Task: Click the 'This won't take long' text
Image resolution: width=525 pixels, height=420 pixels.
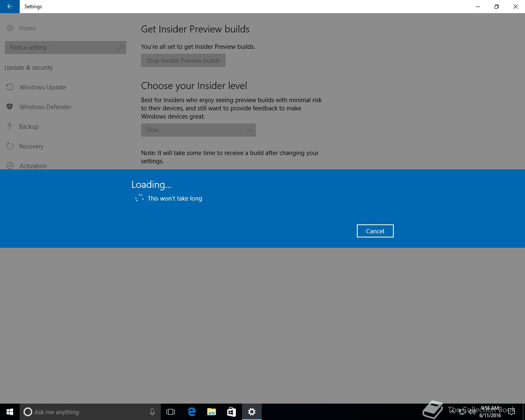Action: point(175,199)
